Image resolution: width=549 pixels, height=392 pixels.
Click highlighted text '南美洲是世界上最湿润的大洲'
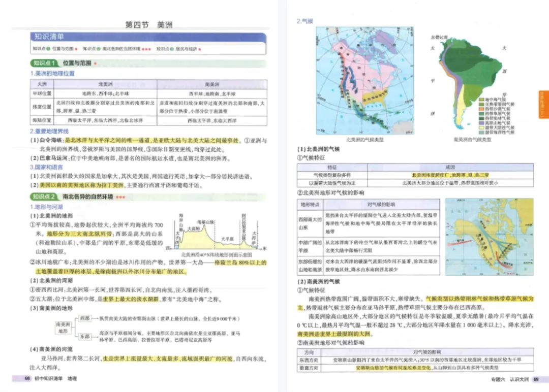point(333,334)
